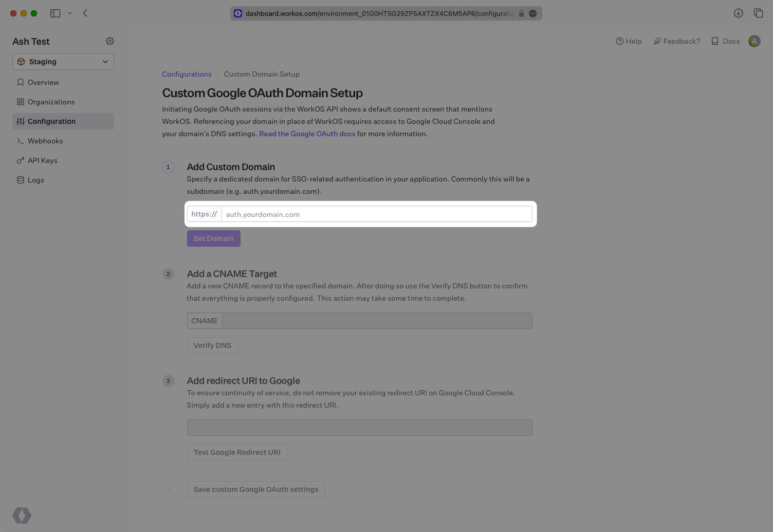Open the Read the Google OAuth docs link

[x=307, y=134]
